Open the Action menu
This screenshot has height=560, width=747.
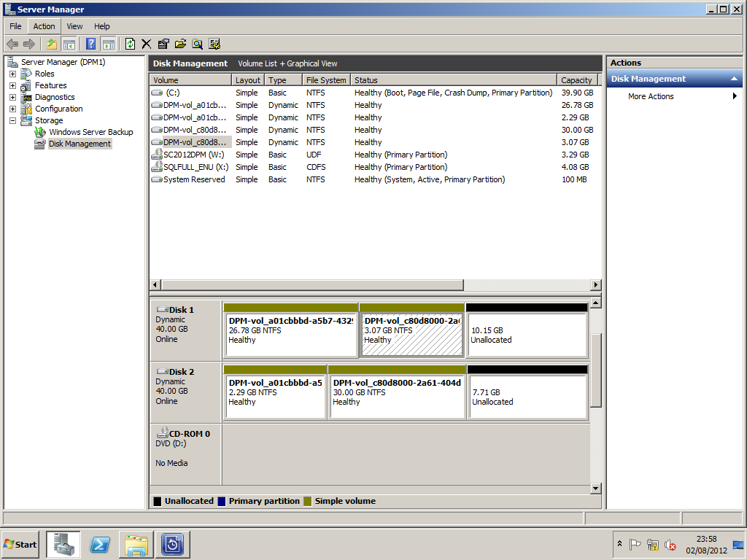44,26
